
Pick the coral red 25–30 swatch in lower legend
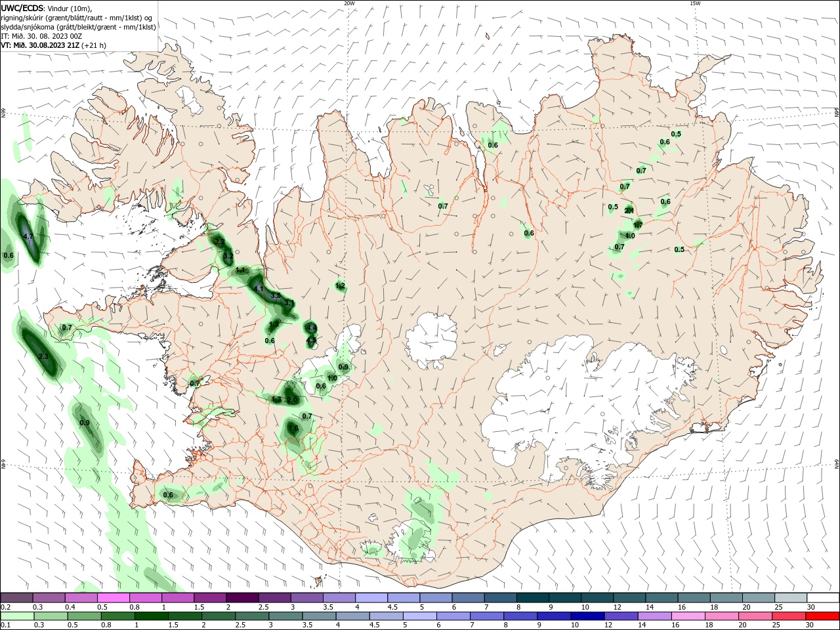click(x=789, y=616)
